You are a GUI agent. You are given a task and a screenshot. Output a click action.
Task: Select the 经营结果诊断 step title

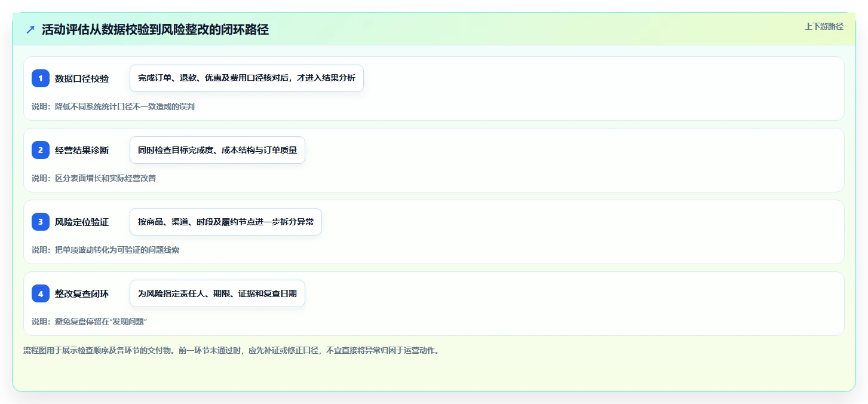pyautogui.click(x=82, y=150)
